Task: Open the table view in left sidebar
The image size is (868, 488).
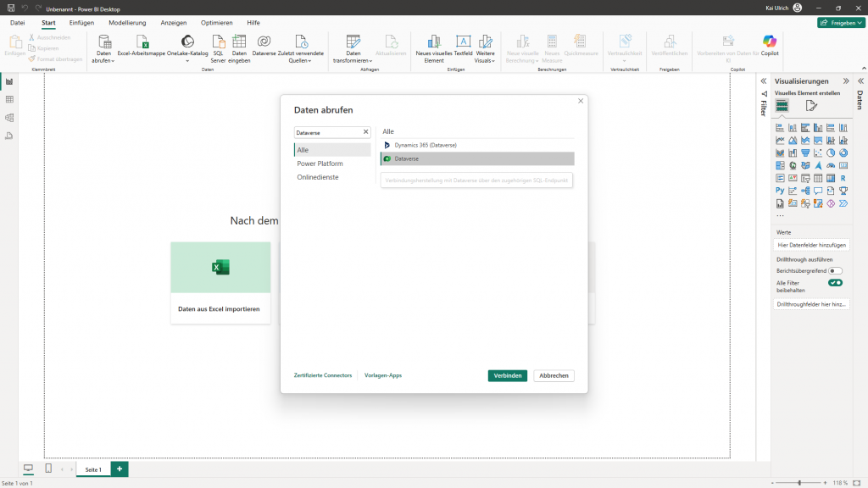Action: click(x=9, y=100)
